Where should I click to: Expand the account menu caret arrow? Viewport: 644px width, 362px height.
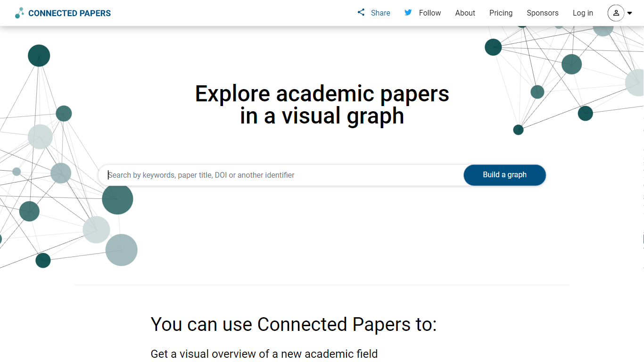coord(630,13)
